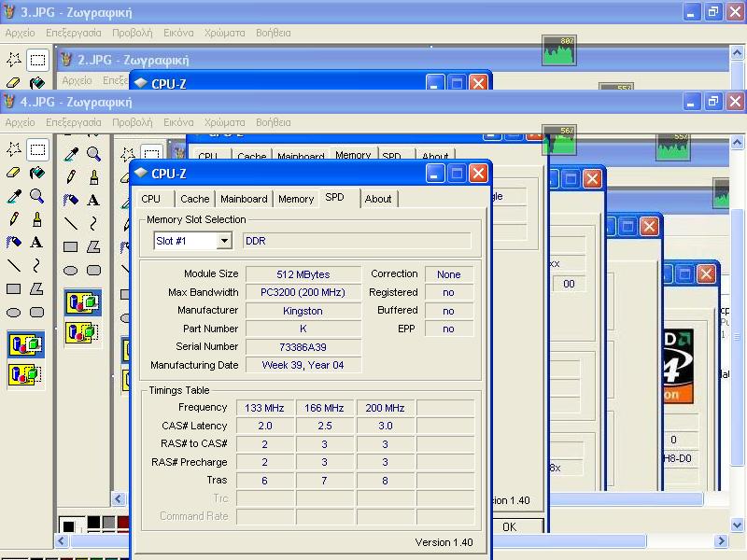Viewport: 747px width, 560px height.
Task: Switch to the Mainboard tab in front CPU-Z
Action: pyautogui.click(x=244, y=199)
